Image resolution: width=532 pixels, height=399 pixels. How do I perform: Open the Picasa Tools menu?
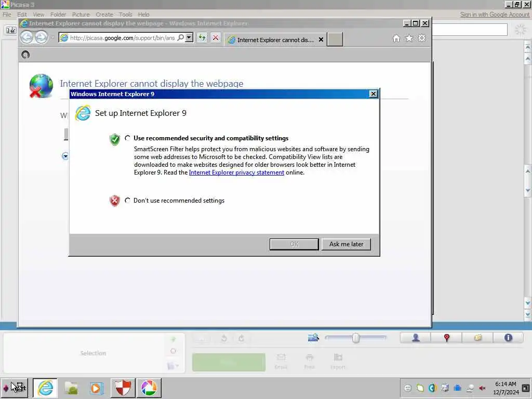pos(126,15)
